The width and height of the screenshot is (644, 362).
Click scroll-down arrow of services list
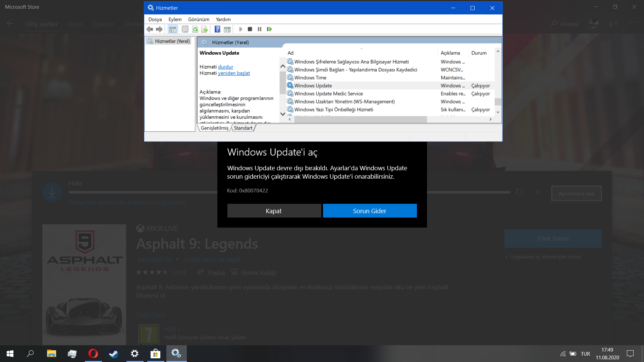coord(498,112)
